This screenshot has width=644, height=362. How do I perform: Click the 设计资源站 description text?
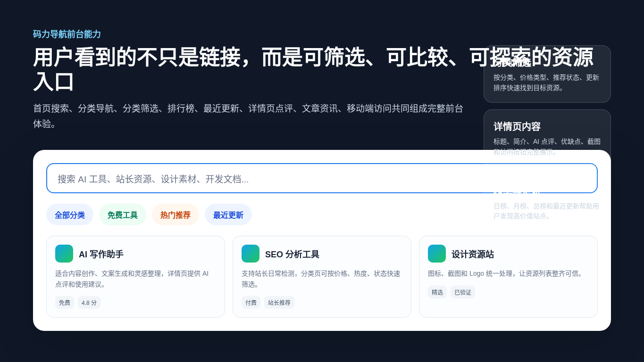click(506, 273)
